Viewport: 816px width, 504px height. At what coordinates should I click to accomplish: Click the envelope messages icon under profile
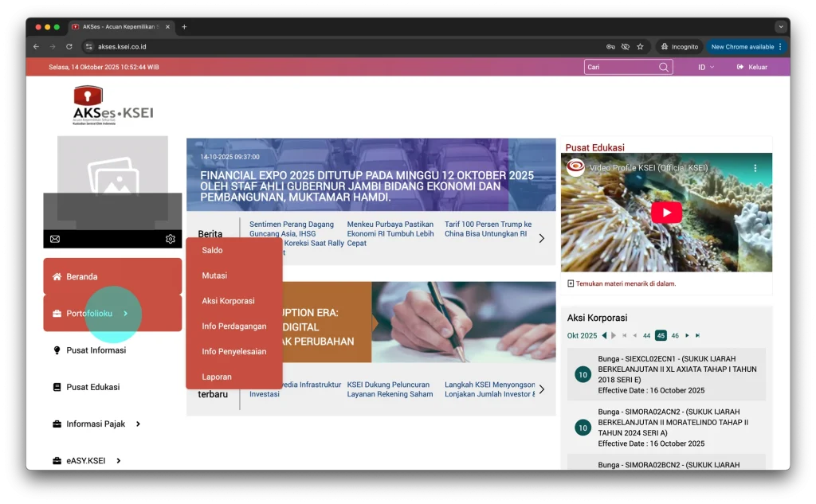[x=55, y=239]
